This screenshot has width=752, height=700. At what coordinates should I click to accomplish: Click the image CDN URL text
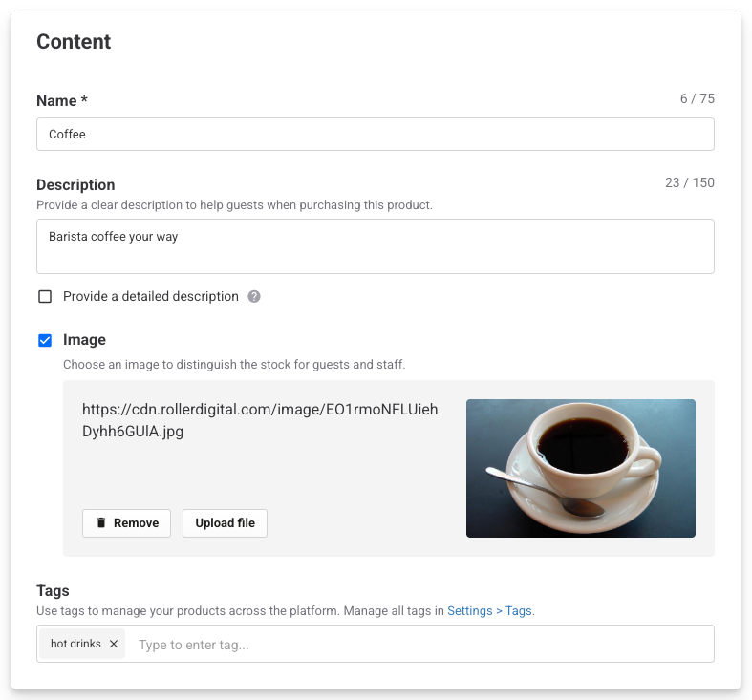pos(260,420)
